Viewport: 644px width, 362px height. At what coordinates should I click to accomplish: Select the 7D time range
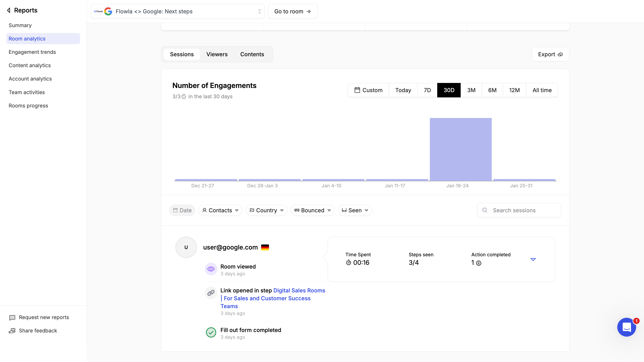427,90
